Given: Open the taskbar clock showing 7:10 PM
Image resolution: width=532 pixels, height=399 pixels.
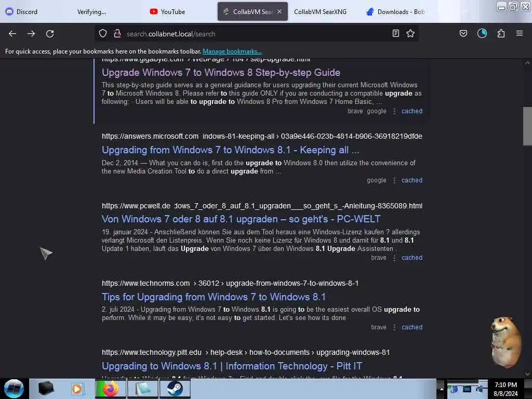Looking at the screenshot, I should 506,389.
